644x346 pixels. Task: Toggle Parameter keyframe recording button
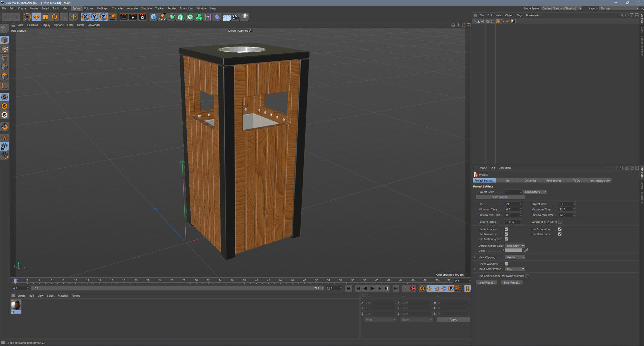(x=451, y=288)
